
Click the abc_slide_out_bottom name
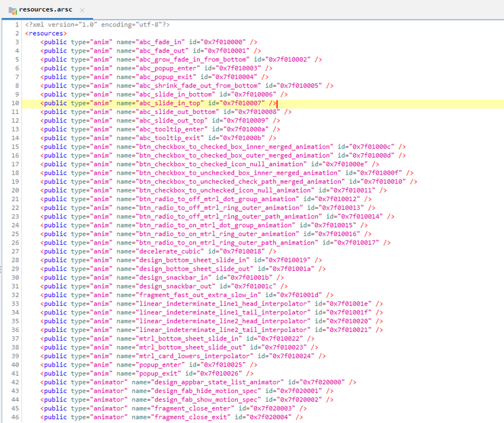pyautogui.click(x=178, y=111)
